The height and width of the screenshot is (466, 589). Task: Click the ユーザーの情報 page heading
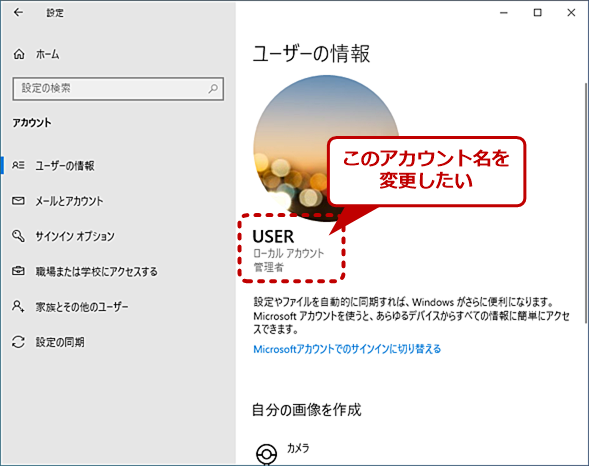(311, 53)
